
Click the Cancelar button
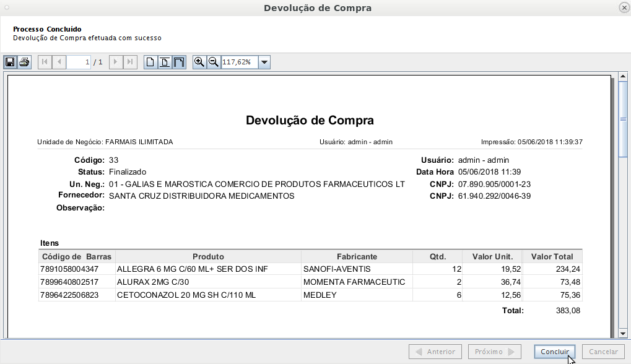[603, 352]
